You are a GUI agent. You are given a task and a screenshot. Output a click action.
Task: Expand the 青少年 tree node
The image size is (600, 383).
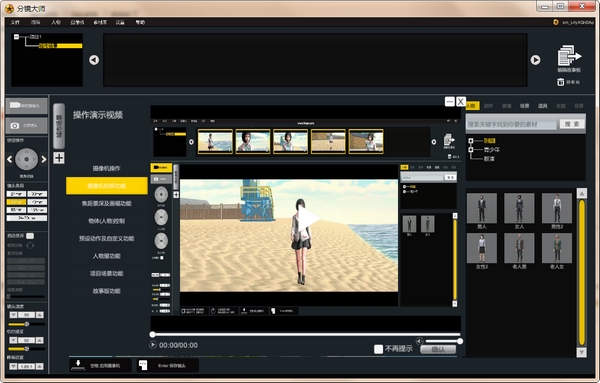coord(471,150)
